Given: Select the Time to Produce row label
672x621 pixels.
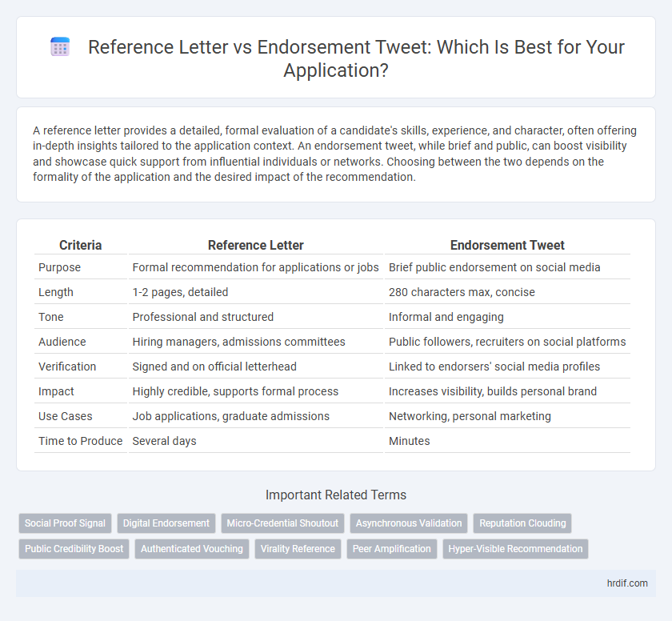Looking at the screenshot, I should click(x=81, y=441).
